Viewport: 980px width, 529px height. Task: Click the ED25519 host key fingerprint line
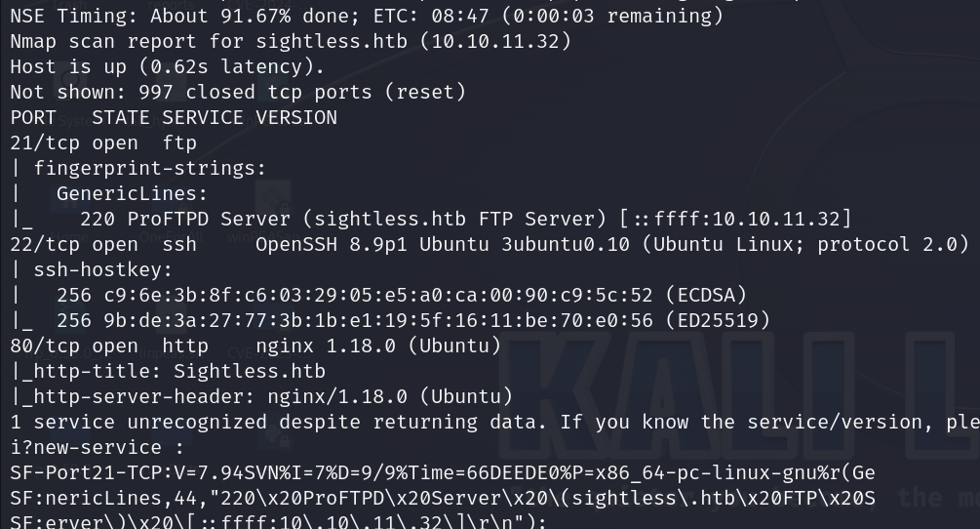pos(413,321)
